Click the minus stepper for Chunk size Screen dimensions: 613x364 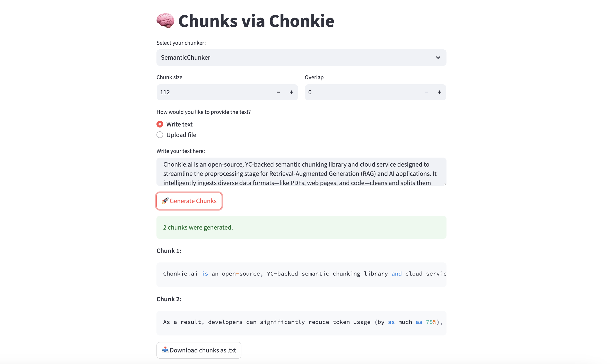point(278,92)
